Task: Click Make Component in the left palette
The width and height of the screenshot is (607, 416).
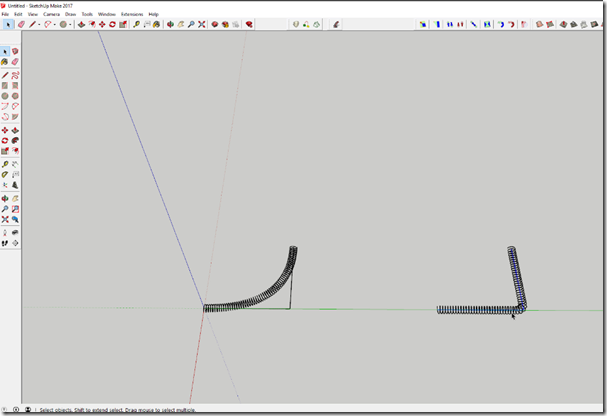Action: pyautogui.click(x=15, y=51)
